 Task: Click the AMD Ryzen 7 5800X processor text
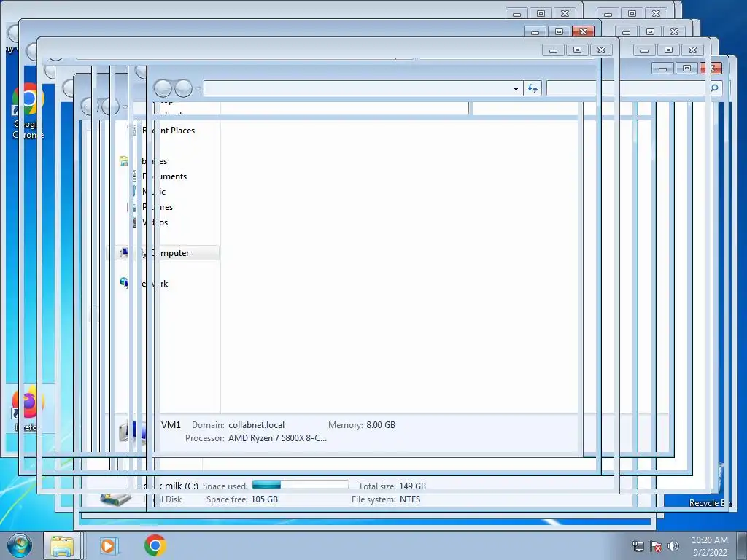tap(277, 438)
